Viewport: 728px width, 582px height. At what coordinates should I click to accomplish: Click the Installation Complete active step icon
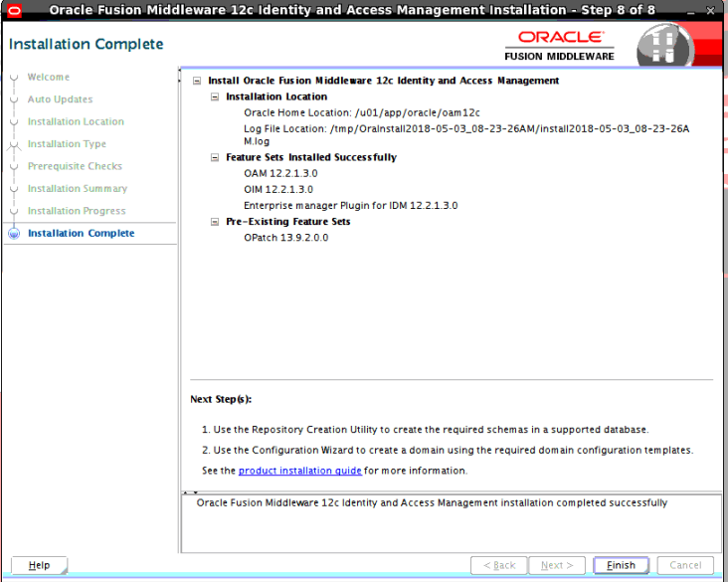coord(14,233)
